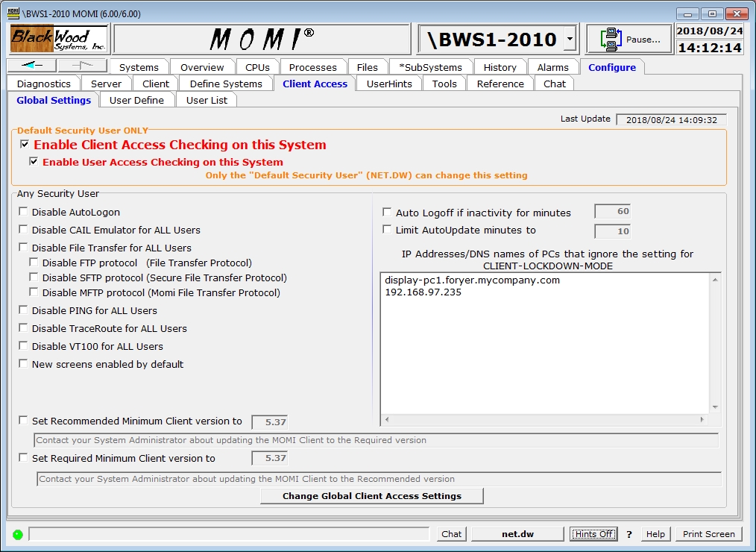Click the BlackWood Systems logo

[59, 39]
